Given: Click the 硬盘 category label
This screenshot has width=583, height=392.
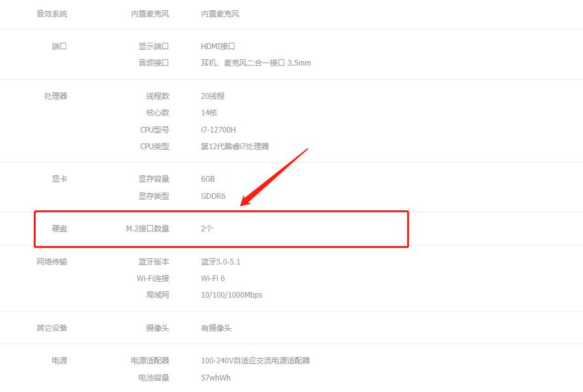Looking at the screenshot, I should point(59,228).
